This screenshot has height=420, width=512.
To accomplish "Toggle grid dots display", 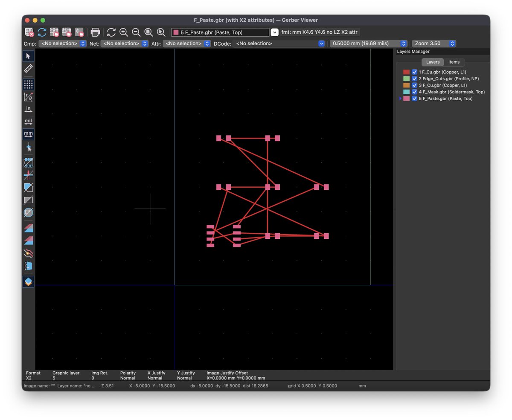I will click(29, 84).
